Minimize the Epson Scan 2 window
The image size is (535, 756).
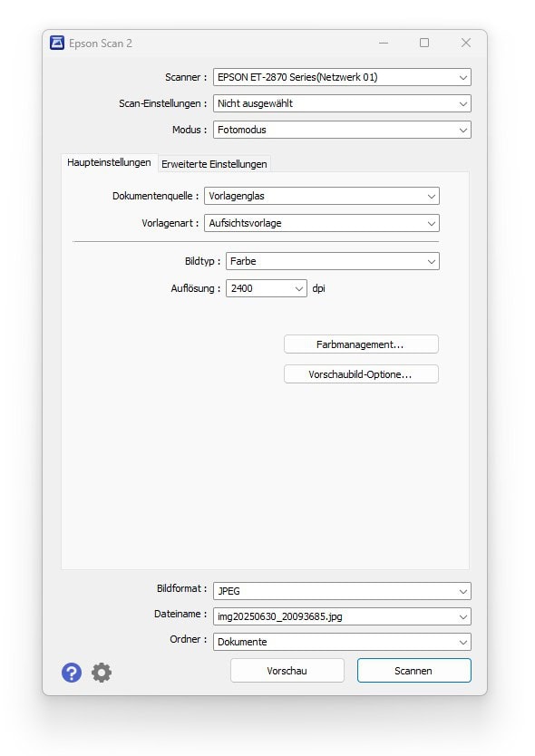(384, 43)
